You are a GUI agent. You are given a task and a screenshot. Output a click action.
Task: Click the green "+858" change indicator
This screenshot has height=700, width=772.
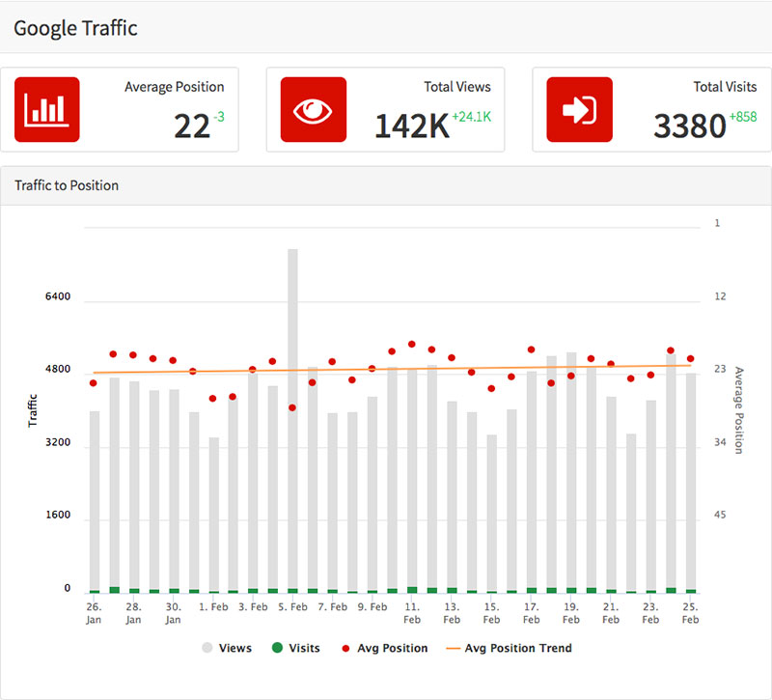click(743, 117)
